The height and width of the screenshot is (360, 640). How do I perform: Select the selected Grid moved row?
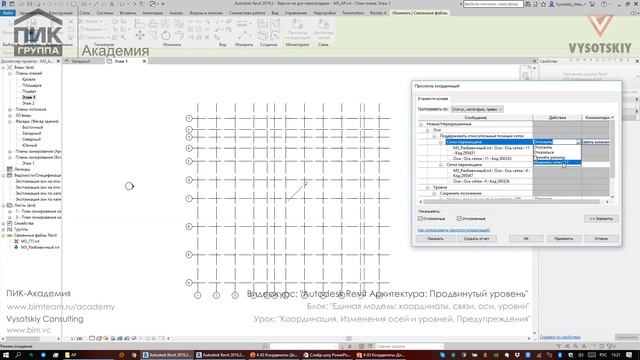tap(489, 142)
